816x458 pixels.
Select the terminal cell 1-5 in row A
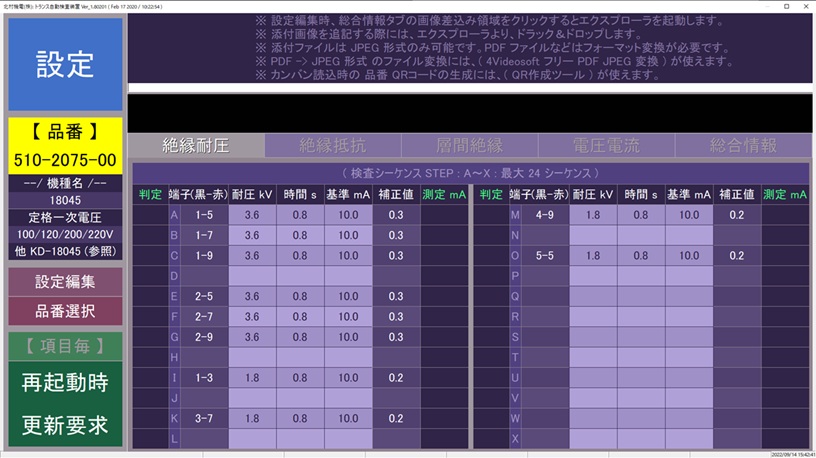pyautogui.click(x=204, y=214)
